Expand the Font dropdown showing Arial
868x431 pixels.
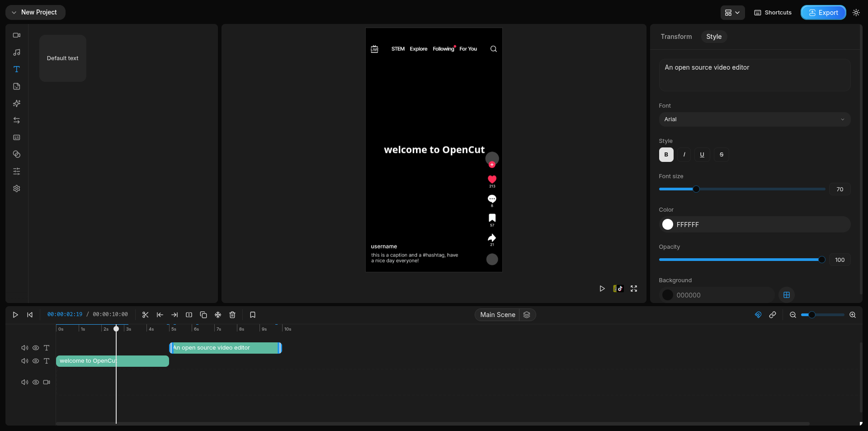(x=754, y=119)
